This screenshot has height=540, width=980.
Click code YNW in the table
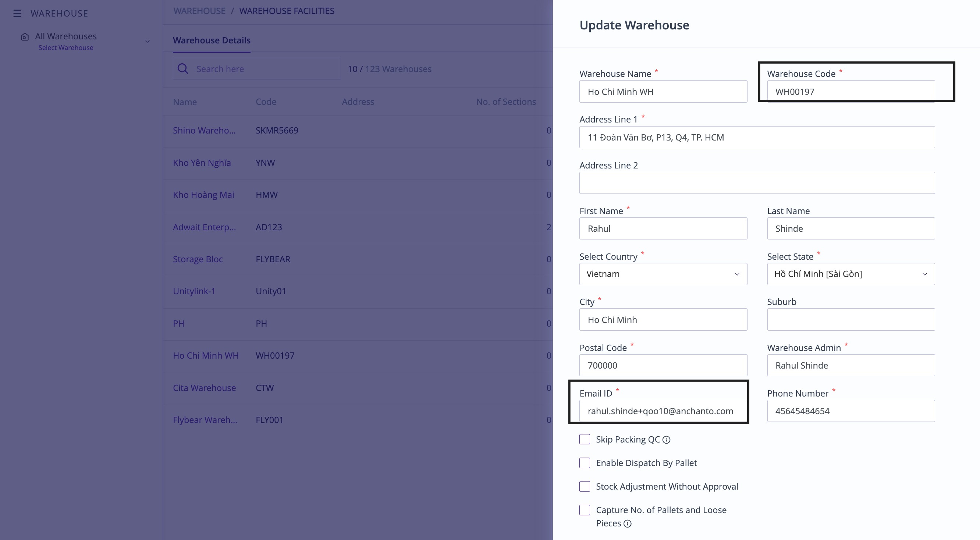click(265, 163)
